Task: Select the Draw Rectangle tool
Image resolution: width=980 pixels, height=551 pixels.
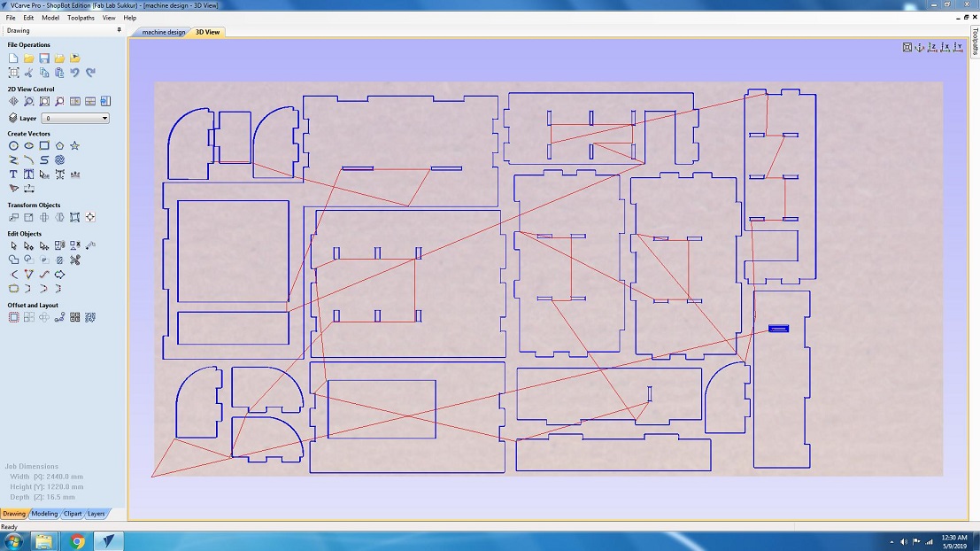Action: coord(43,146)
